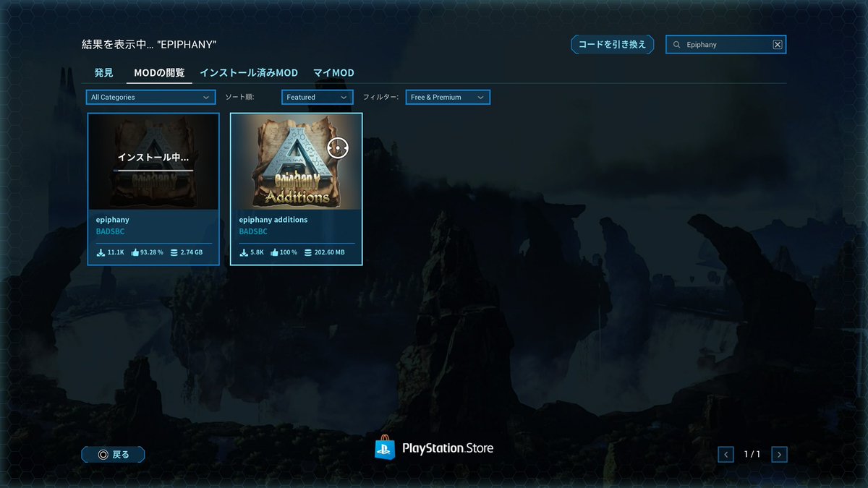The height and width of the screenshot is (488, 868).
Task: Open the All Categories dropdown
Action: [x=150, y=97]
